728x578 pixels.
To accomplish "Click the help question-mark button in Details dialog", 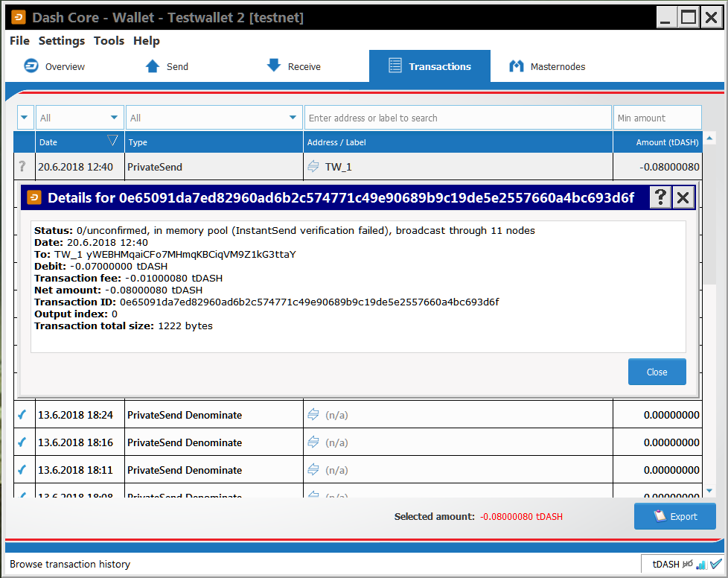I will [x=660, y=198].
